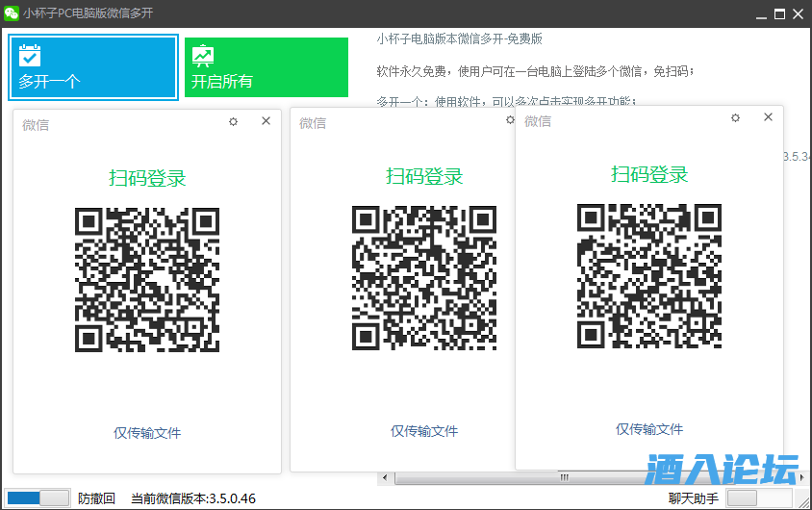
Task: Open settings gear in the leftmost WeChat window
Action: (x=233, y=121)
